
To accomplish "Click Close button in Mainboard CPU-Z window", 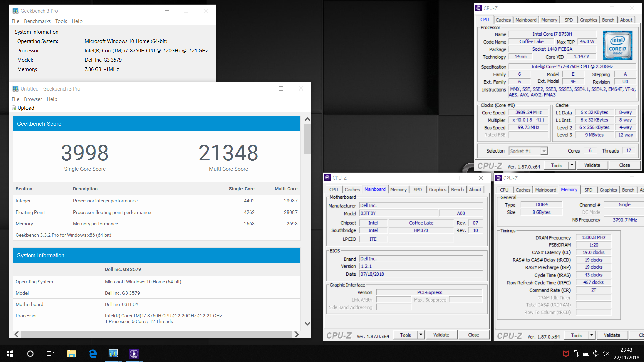I will coord(473,335).
